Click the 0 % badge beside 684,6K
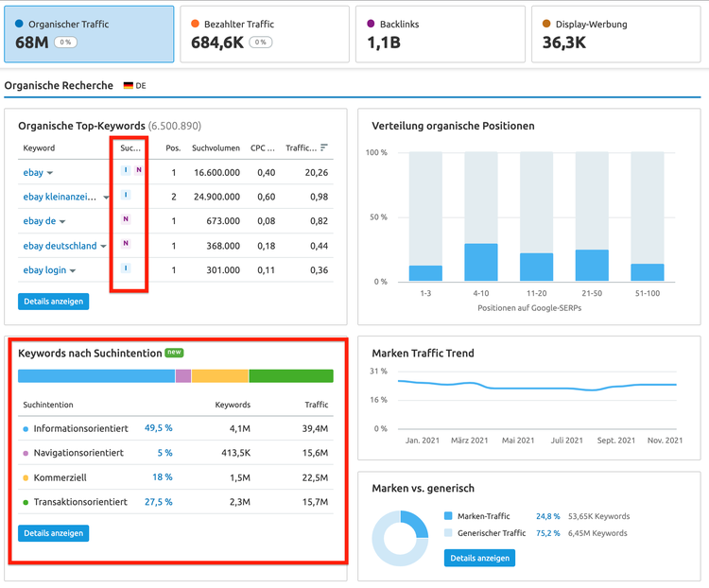This screenshot has width=709, height=588. [x=261, y=42]
